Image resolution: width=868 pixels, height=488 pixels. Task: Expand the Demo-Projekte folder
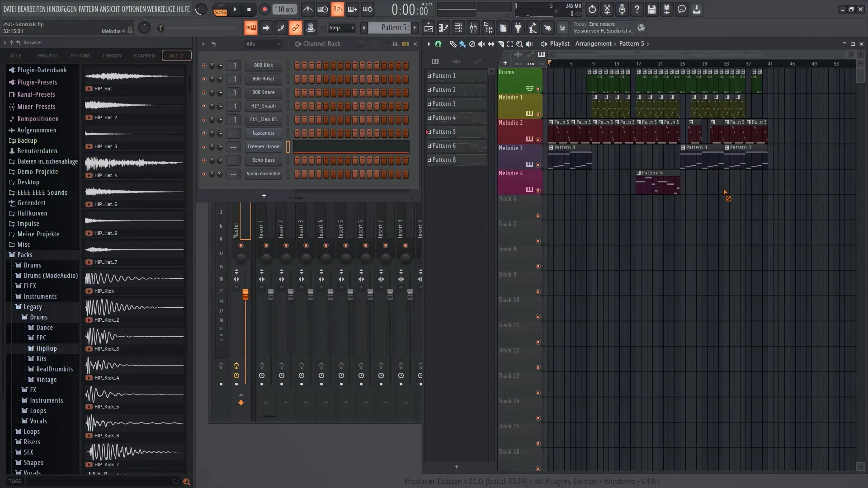[x=38, y=172]
